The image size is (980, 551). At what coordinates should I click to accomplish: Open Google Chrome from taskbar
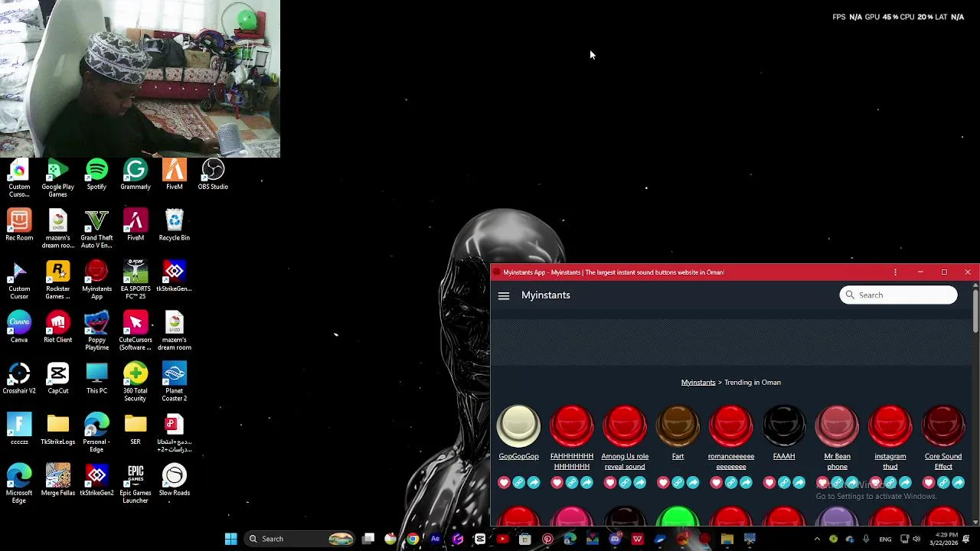[x=413, y=539]
